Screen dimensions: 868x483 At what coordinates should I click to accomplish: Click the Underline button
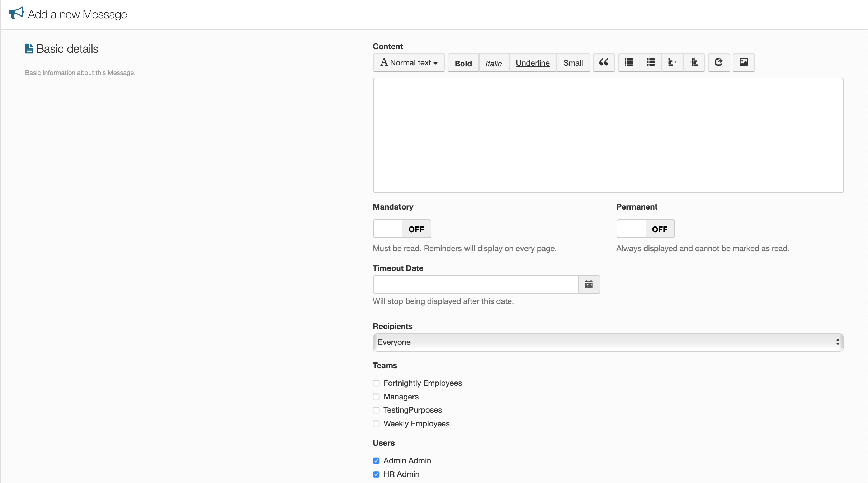(533, 63)
